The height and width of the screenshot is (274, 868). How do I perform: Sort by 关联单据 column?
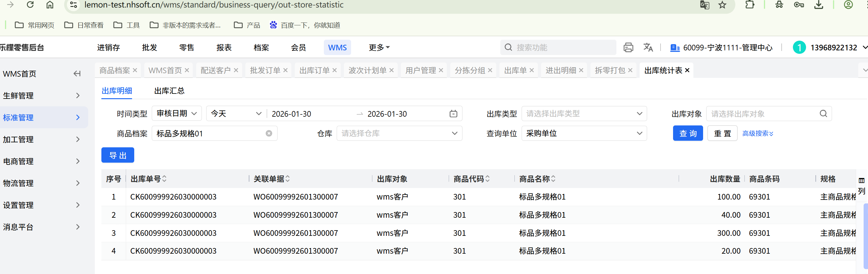click(288, 179)
